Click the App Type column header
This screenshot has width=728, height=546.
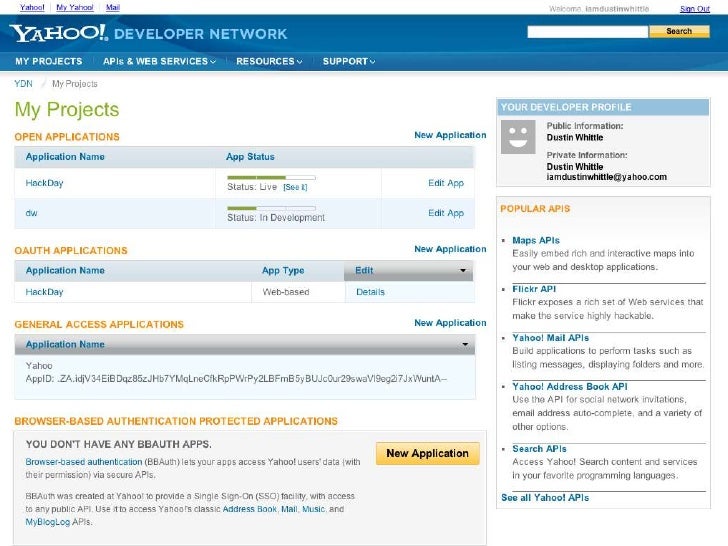(283, 271)
